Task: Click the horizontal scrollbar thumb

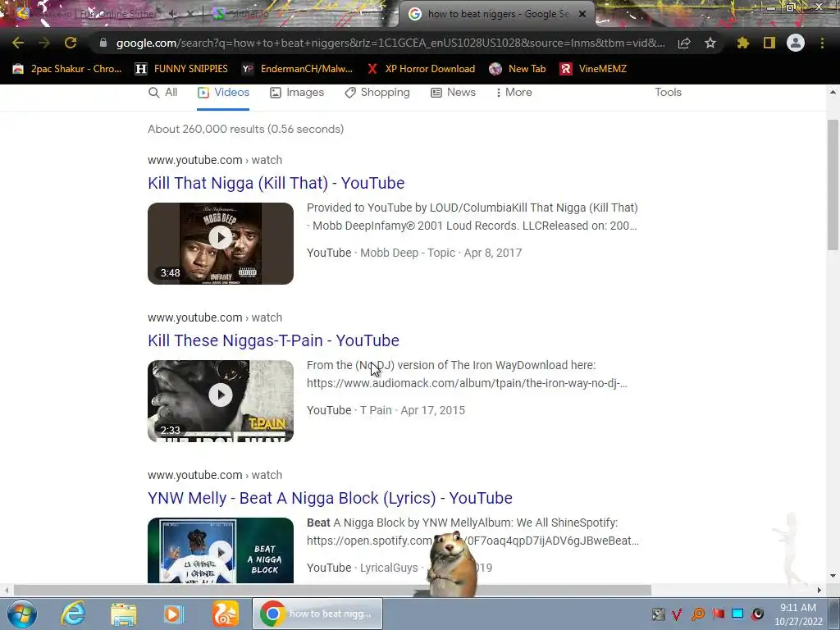Action: tap(332, 590)
